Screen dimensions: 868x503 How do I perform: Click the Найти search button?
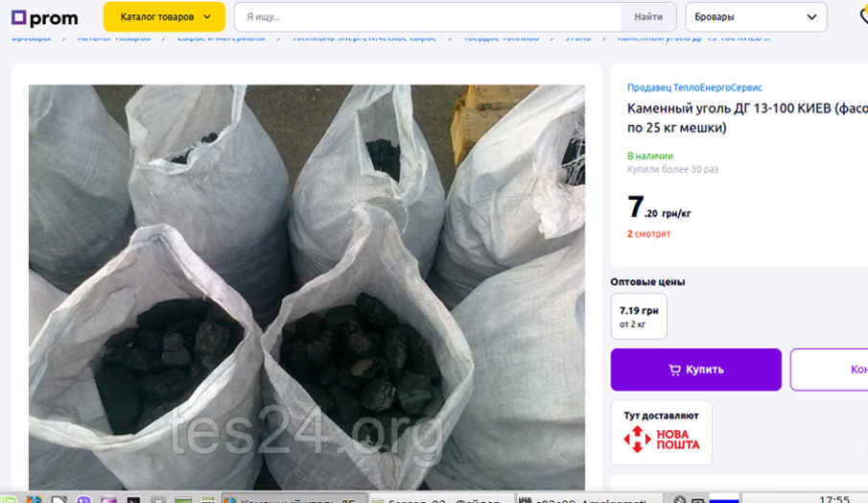click(648, 16)
